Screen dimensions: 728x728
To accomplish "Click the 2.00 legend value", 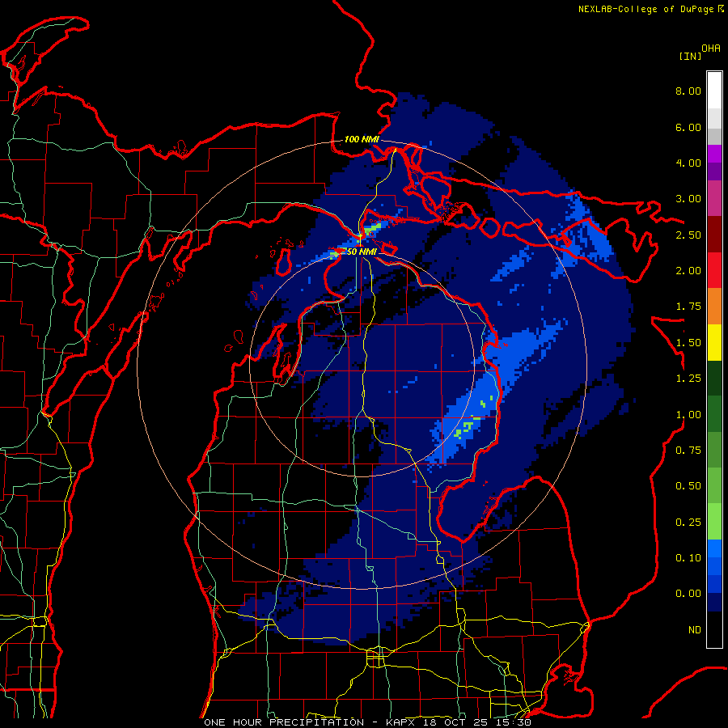I will tap(688, 271).
